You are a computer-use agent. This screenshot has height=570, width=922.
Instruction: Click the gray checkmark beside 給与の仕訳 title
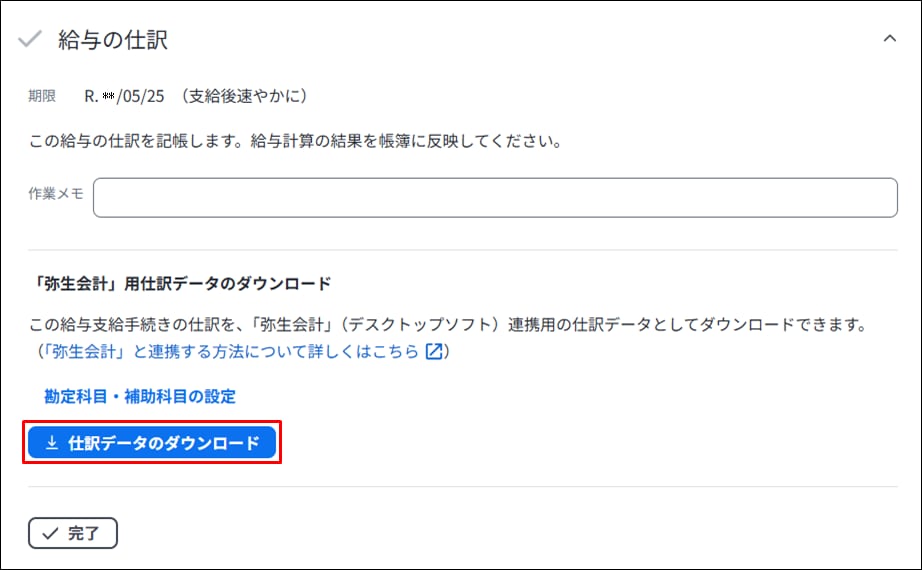click(29, 39)
